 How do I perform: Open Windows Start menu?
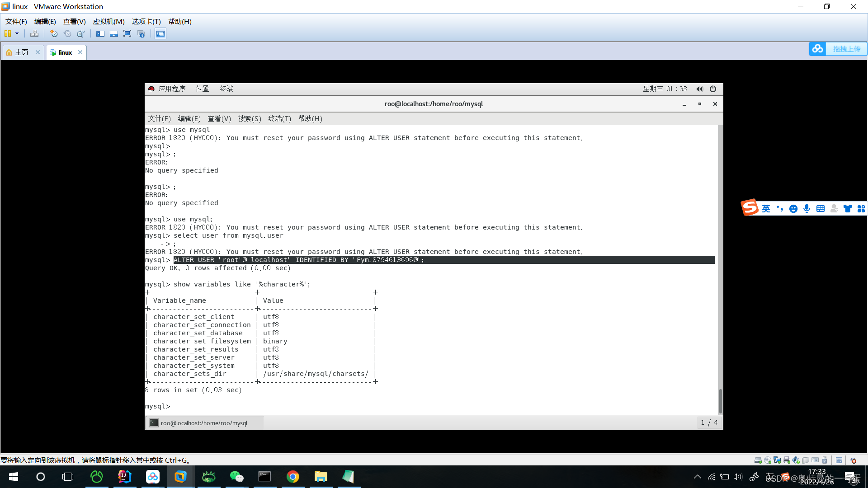pos(14,477)
